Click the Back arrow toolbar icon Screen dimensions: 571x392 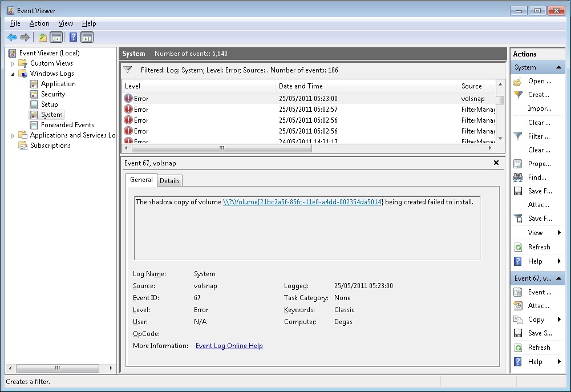(x=12, y=38)
